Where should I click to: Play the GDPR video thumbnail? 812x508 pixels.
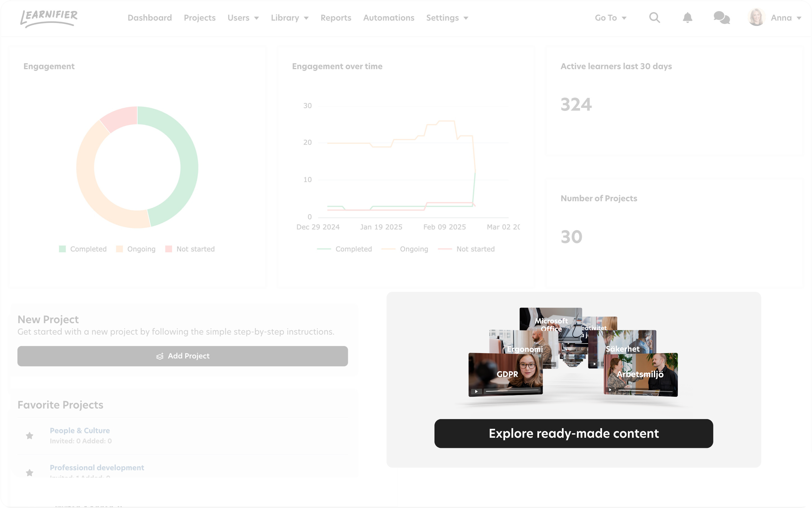coord(476,391)
